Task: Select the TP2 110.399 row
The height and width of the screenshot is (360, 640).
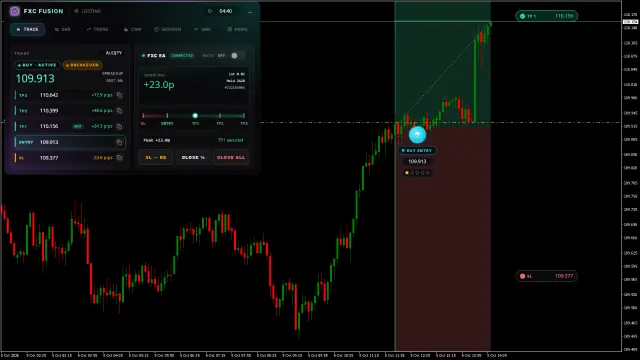Action: tap(69, 111)
